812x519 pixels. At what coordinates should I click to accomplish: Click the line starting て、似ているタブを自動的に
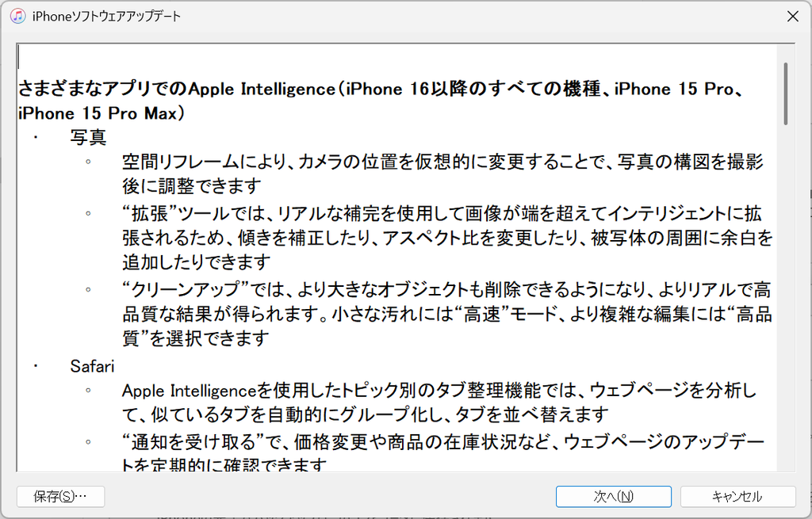(366, 414)
